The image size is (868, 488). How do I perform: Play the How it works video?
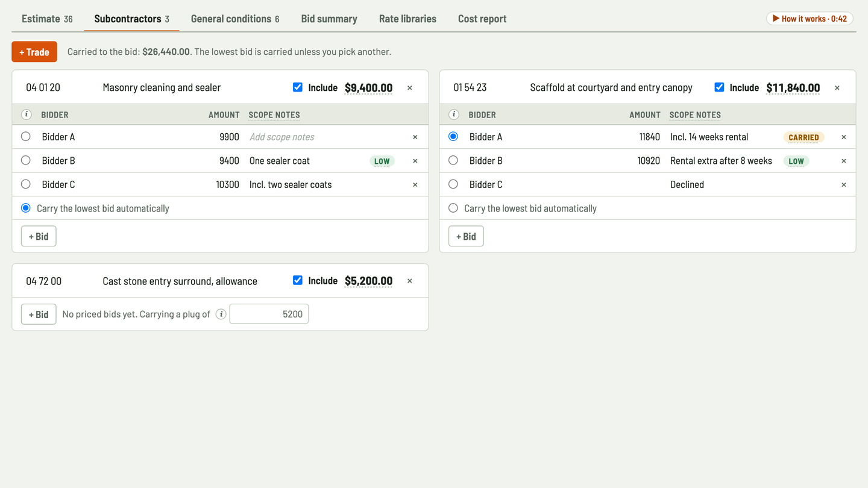[x=810, y=19]
